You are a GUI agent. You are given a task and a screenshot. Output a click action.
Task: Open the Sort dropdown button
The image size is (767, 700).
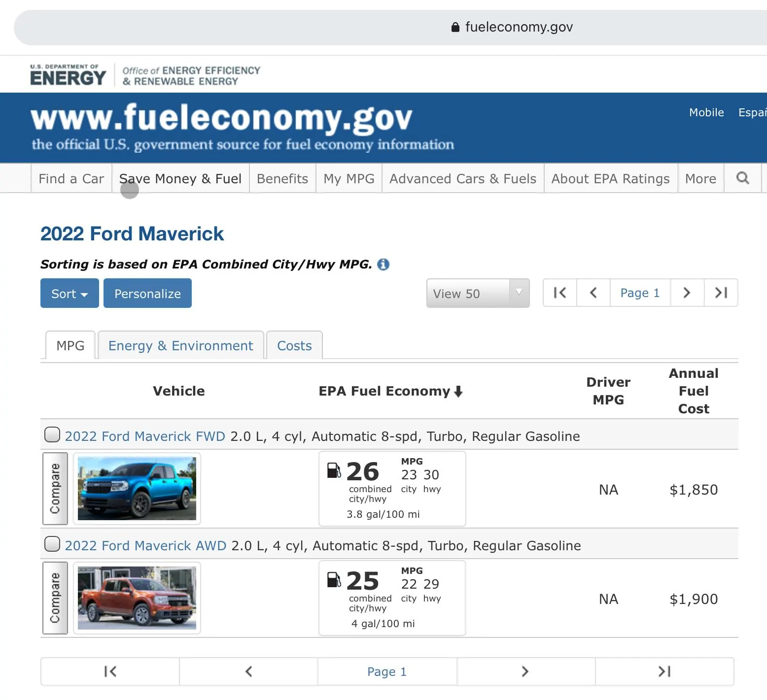(70, 293)
